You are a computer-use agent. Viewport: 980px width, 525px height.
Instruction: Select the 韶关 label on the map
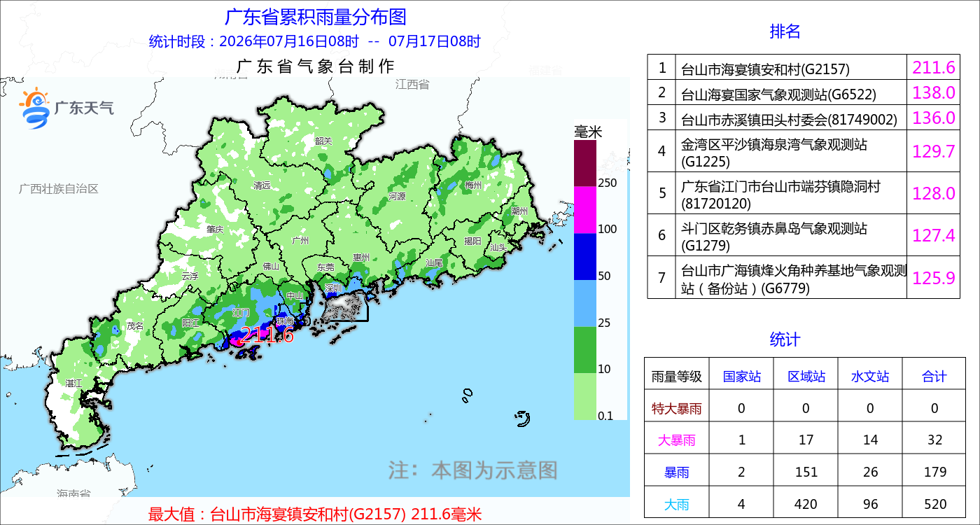323,141
